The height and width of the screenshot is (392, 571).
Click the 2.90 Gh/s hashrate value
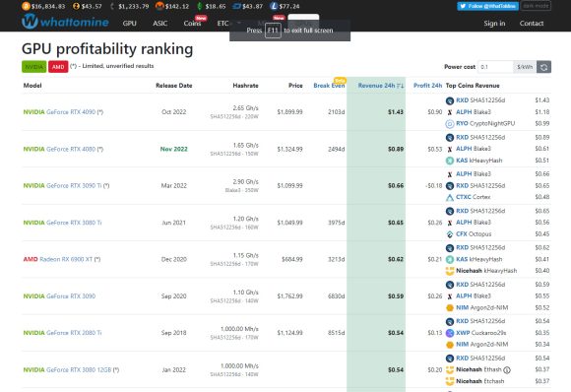coord(245,182)
